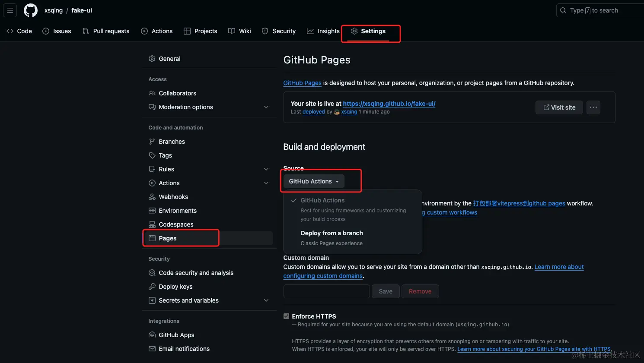
Task: Open the live site URL link
Action: click(x=389, y=104)
